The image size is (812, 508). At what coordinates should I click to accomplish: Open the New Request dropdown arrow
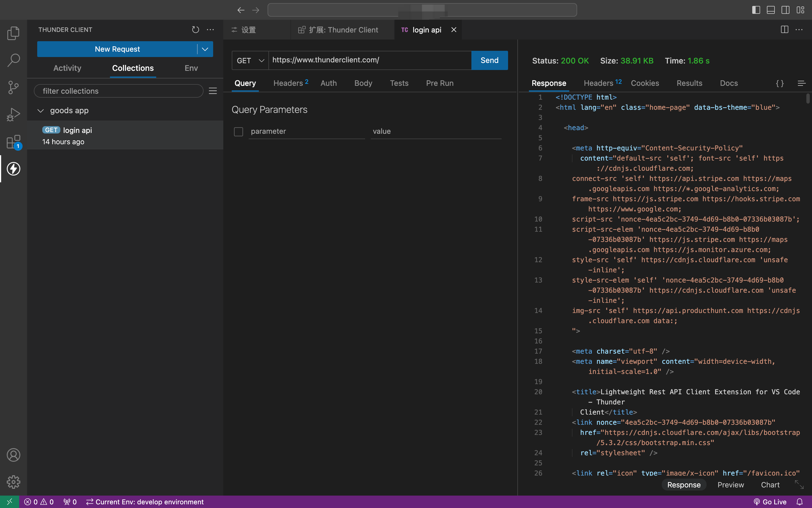205,49
